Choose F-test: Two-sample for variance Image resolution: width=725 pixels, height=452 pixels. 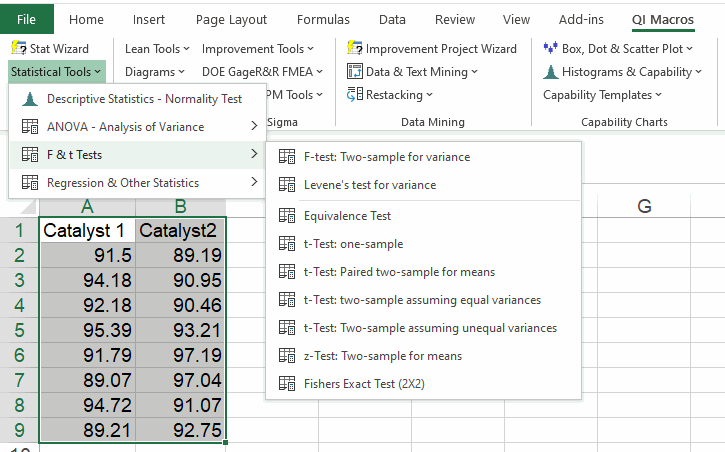pyautogui.click(x=386, y=157)
